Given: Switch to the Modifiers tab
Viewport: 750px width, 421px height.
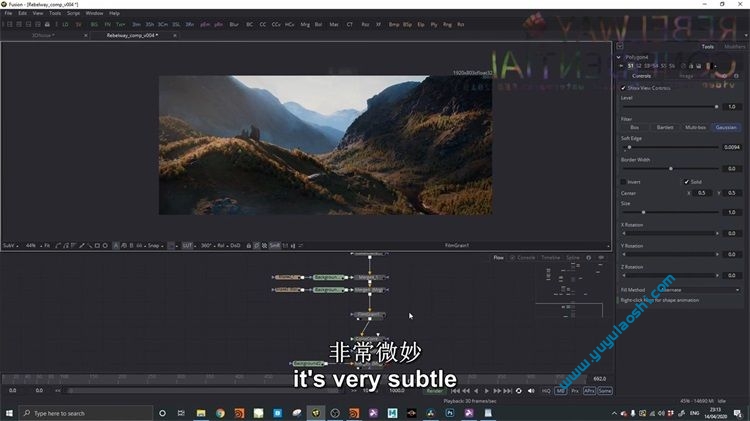Looking at the screenshot, I should [x=735, y=47].
